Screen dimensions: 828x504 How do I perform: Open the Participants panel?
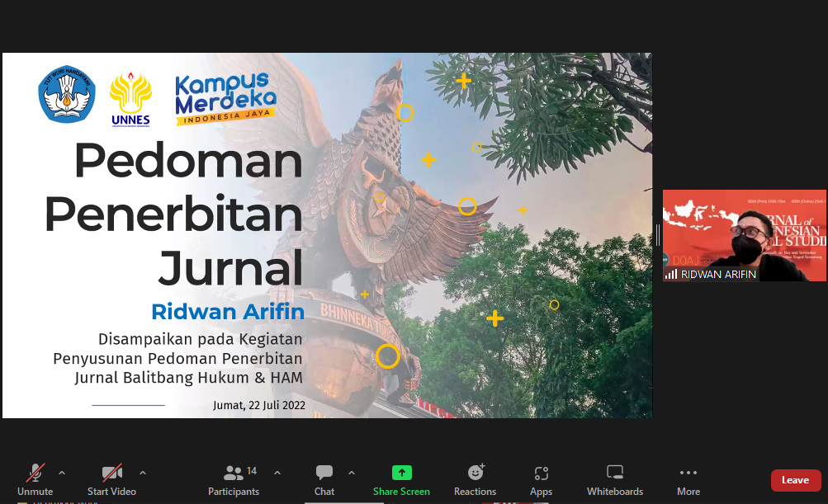pos(234,478)
